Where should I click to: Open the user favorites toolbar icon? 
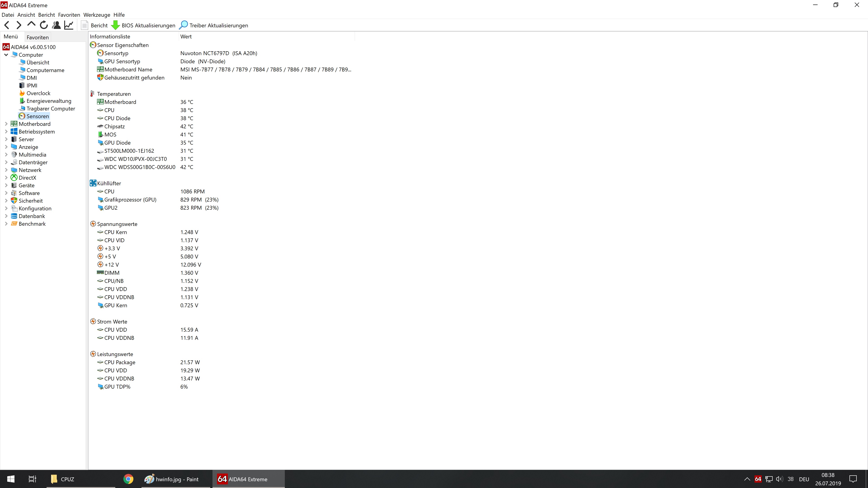56,25
